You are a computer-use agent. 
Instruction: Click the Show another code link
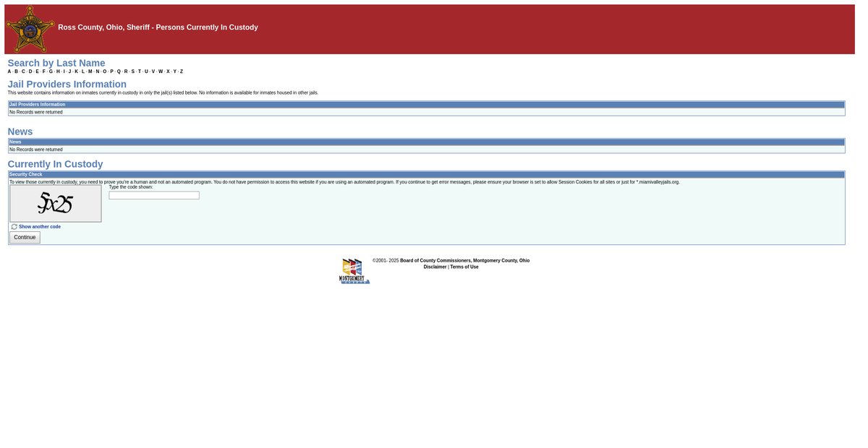pyautogui.click(x=40, y=227)
